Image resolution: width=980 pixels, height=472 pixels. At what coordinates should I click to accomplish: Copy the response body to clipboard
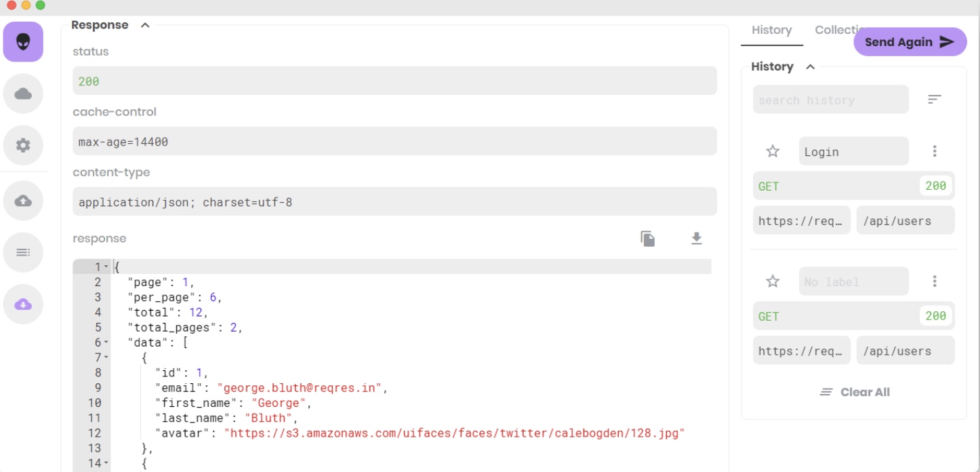(x=648, y=239)
